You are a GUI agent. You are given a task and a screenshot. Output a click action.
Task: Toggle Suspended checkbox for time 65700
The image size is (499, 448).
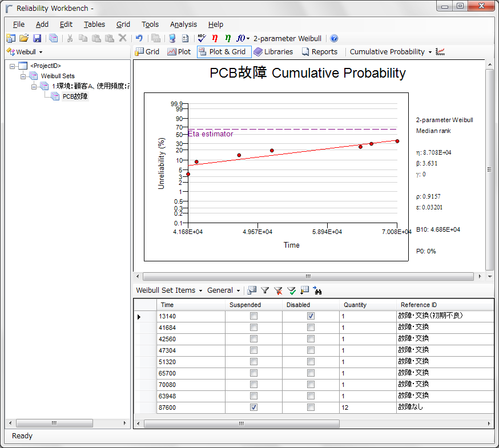[253, 373]
